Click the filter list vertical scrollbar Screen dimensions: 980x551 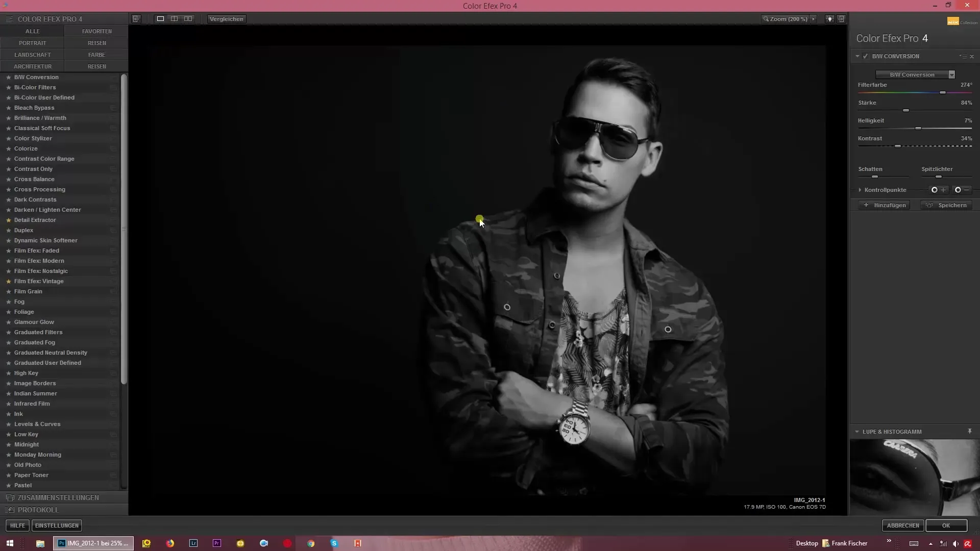tap(124, 229)
